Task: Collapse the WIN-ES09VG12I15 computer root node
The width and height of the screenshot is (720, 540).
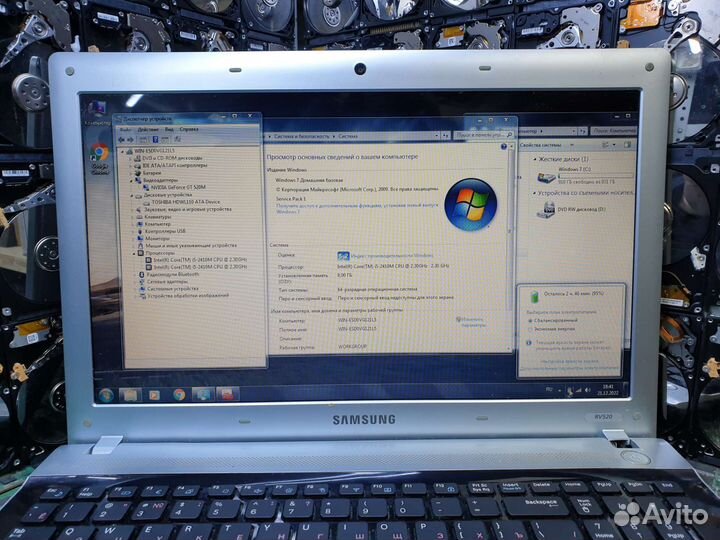Action: (x=123, y=151)
